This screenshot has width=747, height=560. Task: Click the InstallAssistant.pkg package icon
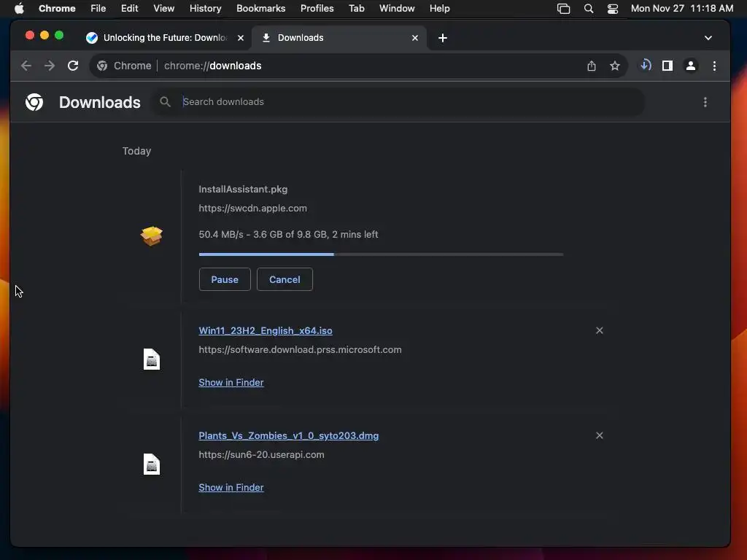(x=152, y=236)
